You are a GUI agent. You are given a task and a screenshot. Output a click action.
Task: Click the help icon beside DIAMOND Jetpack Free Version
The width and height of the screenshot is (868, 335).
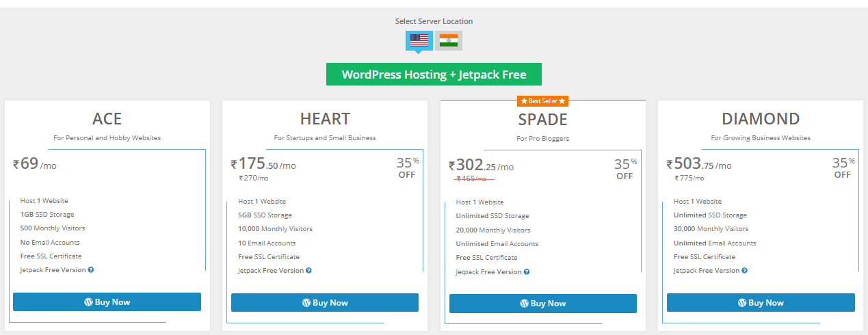(745, 271)
